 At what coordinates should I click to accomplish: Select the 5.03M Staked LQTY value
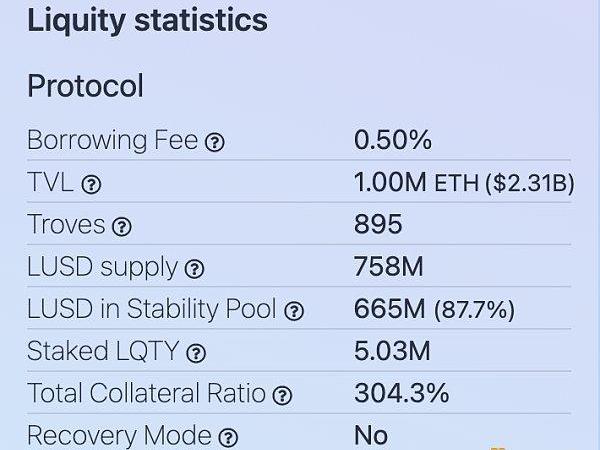coord(392,351)
